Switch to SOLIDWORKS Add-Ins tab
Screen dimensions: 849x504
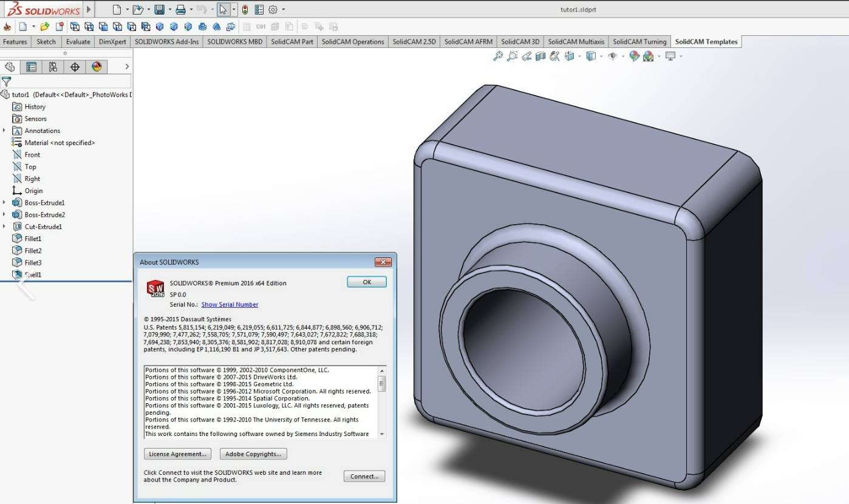click(x=166, y=42)
